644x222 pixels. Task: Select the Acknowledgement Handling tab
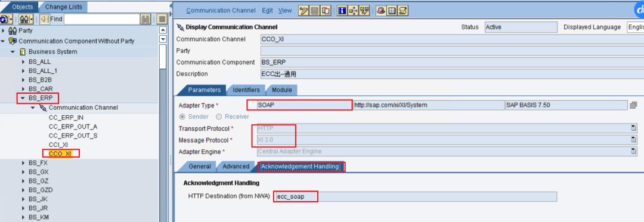(300, 166)
